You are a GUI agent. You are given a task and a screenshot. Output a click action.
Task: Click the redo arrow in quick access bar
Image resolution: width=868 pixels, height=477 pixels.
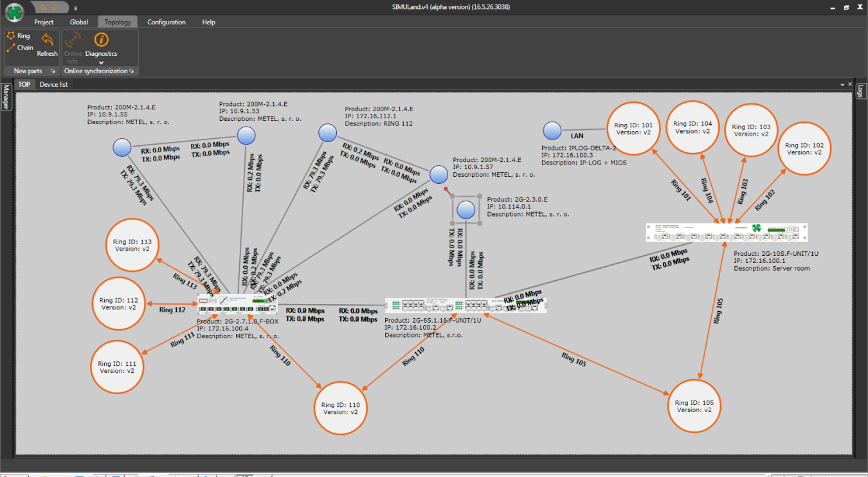click(x=55, y=8)
